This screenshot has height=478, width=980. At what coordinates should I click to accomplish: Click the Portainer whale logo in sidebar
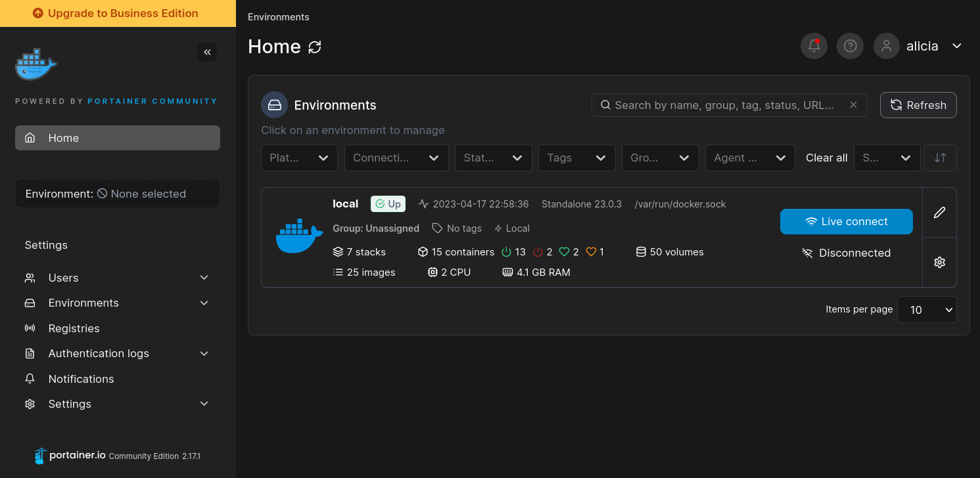(x=36, y=64)
